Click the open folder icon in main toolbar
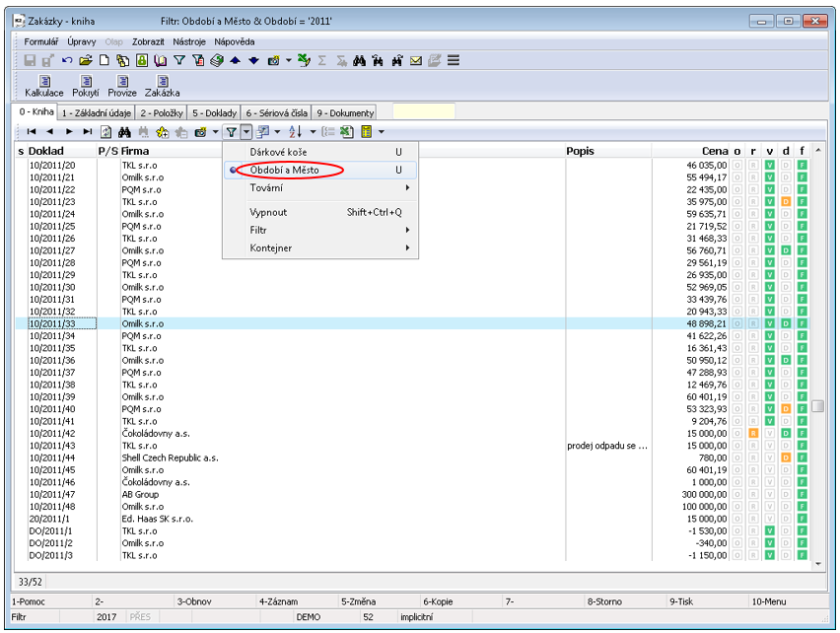Image resolution: width=840 pixels, height=633 pixels. tap(85, 60)
